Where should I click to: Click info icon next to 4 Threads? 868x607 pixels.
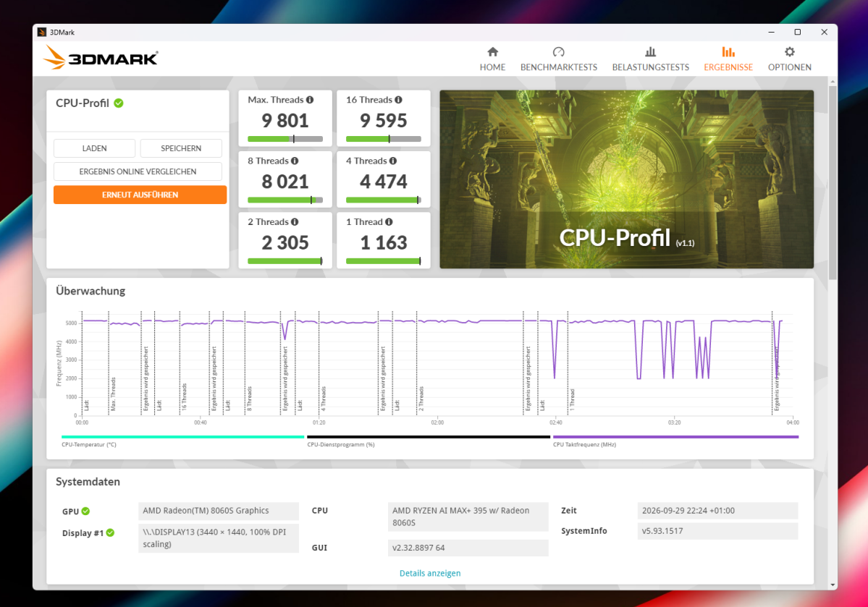click(393, 161)
